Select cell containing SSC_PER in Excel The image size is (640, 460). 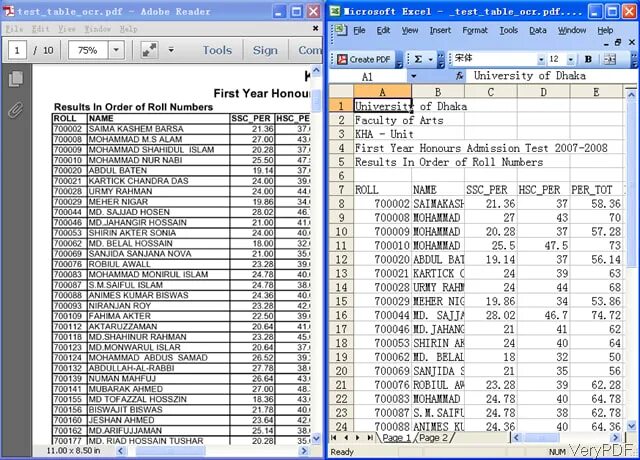[491, 190]
